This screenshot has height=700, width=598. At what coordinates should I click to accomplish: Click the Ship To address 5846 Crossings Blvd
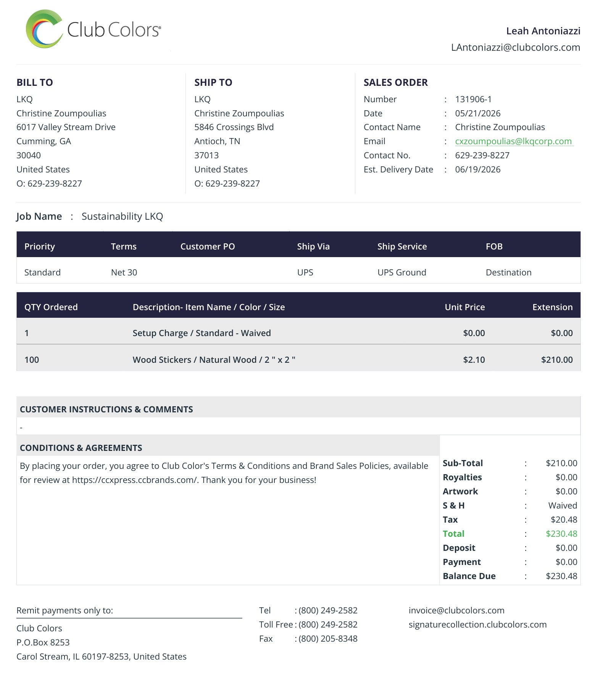[234, 127]
